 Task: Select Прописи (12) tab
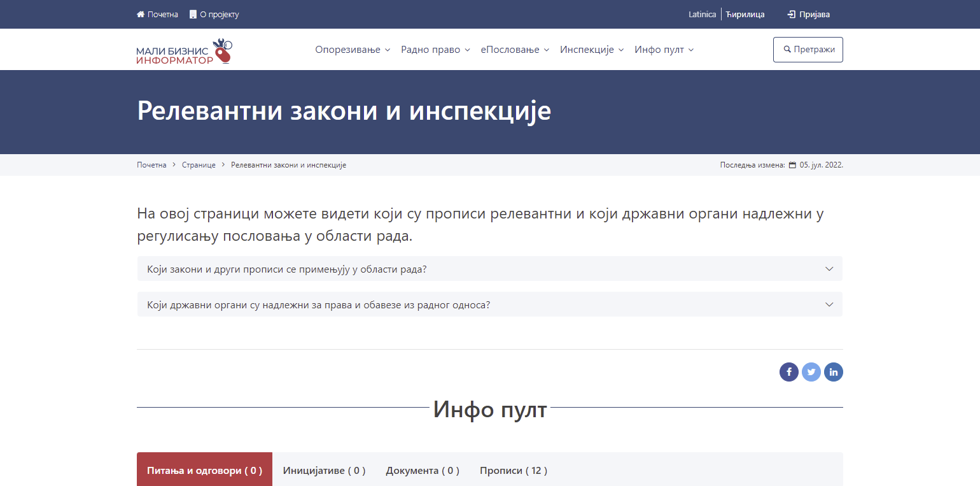[x=514, y=470]
